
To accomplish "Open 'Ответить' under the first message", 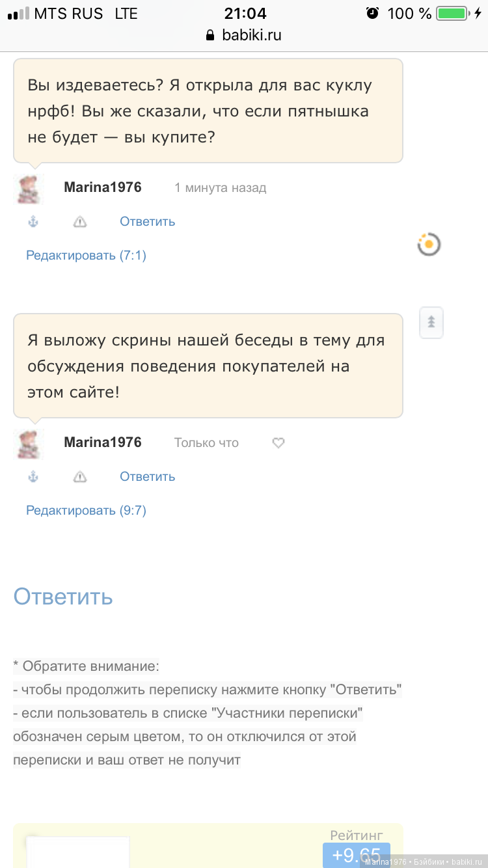I will (x=147, y=221).
